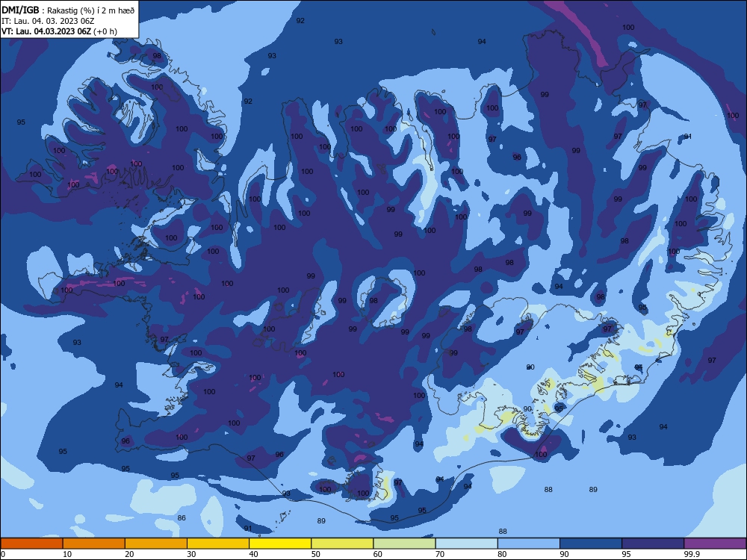
Task: Click the legend scale label '20'
Action: click(x=129, y=554)
